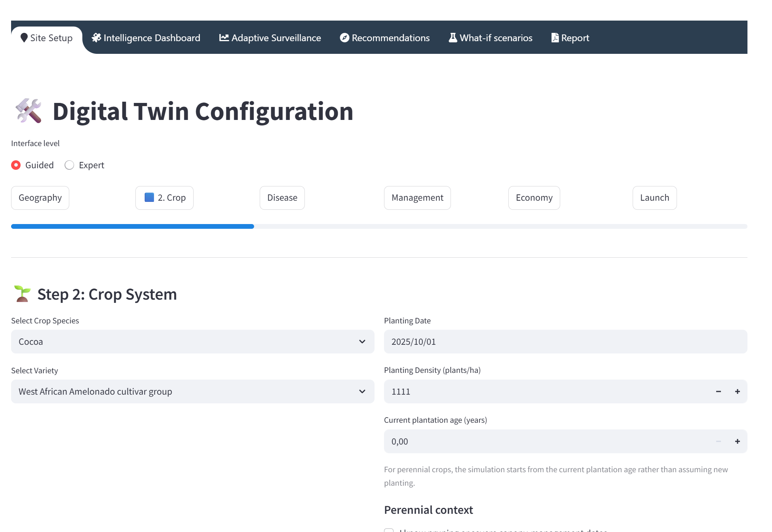Open the Economy step

[534, 198]
